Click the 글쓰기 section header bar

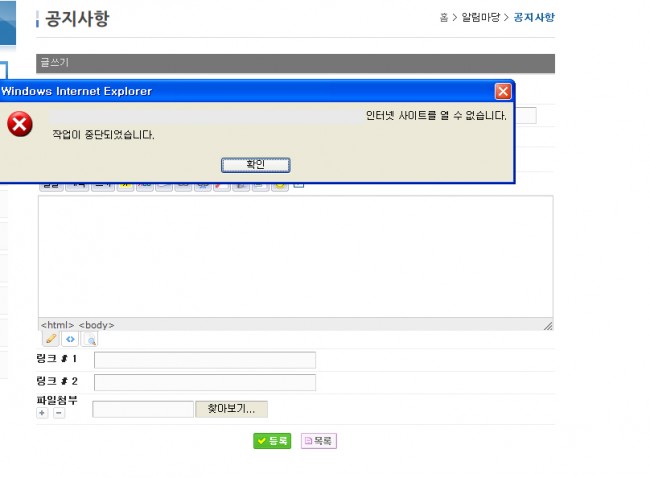pos(295,63)
